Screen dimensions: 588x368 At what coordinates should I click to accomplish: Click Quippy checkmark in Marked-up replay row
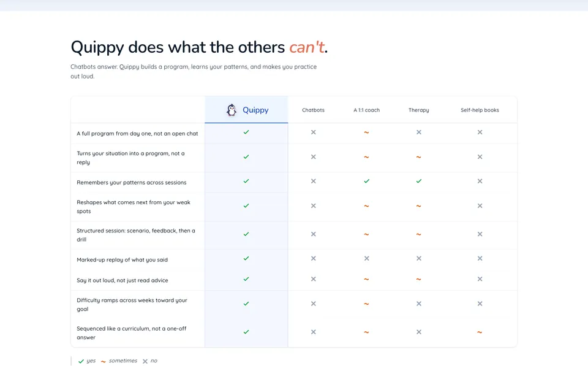[246, 258]
